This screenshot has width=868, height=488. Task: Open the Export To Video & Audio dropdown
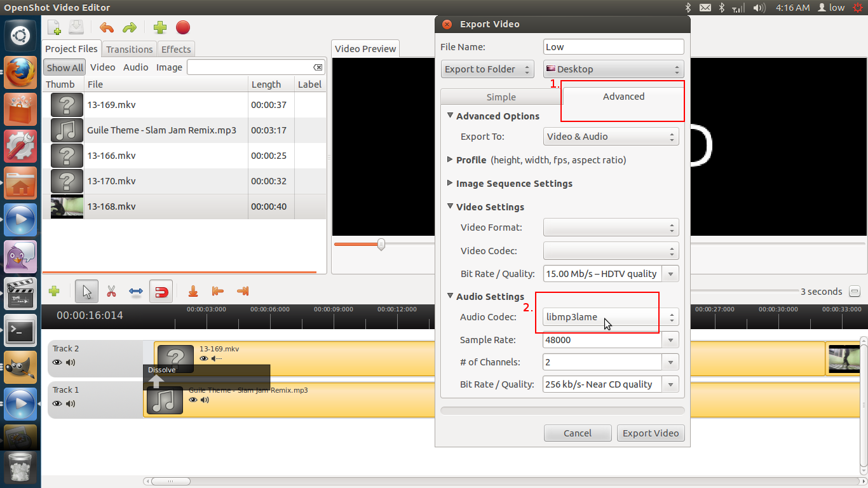[611, 137]
